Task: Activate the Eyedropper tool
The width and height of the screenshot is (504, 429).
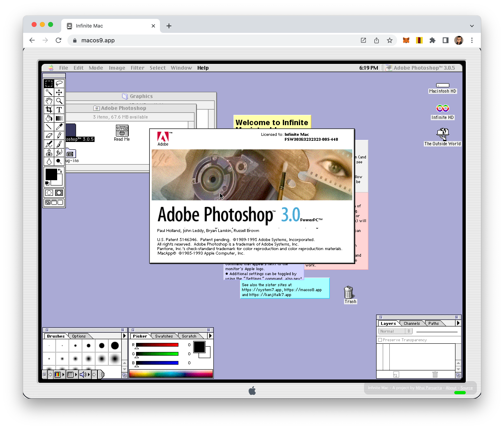Action: [x=59, y=127]
